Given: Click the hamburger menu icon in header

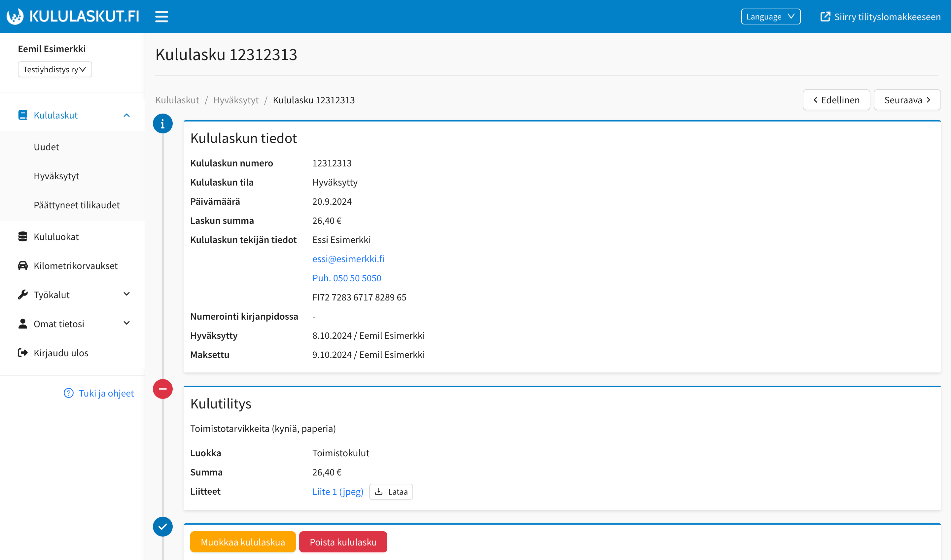Looking at the screenshot, I should click(161, 17).
